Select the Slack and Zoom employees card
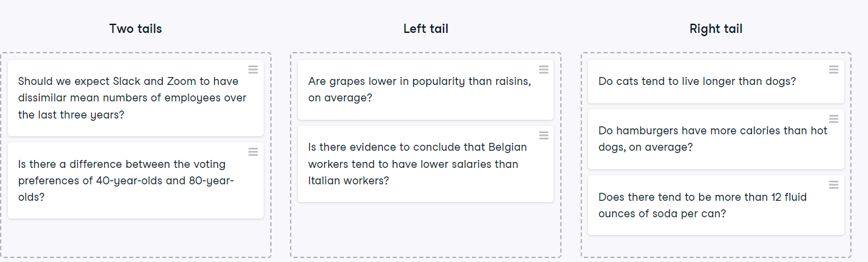The width and height of the screenshot is (868, 262). tap(136, 98)
